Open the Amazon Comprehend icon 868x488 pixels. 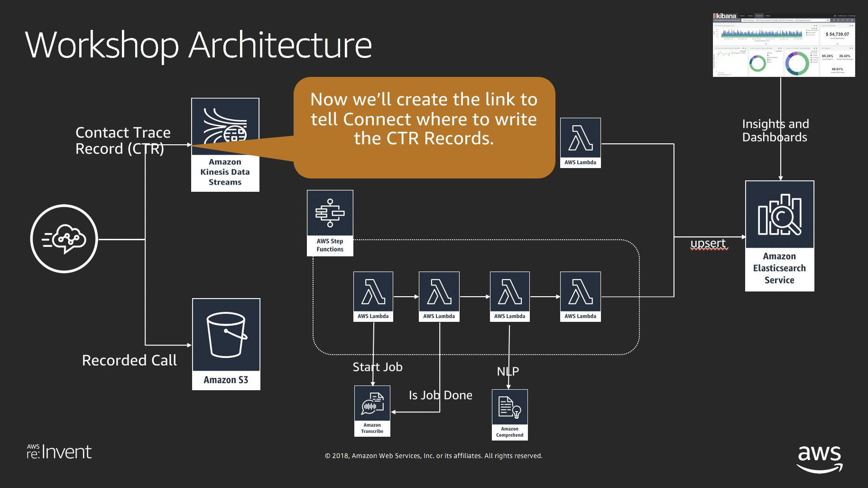point(510,415)
